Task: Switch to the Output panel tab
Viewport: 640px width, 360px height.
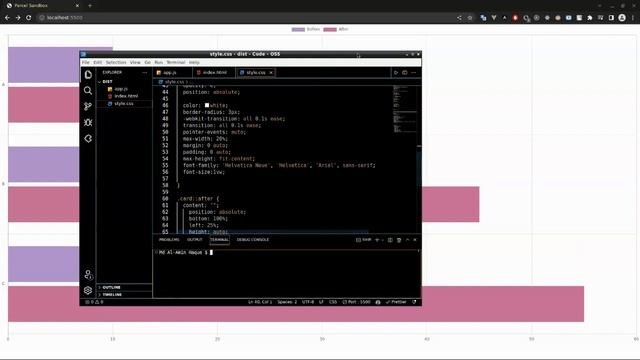Action: (x=195, y=240)
